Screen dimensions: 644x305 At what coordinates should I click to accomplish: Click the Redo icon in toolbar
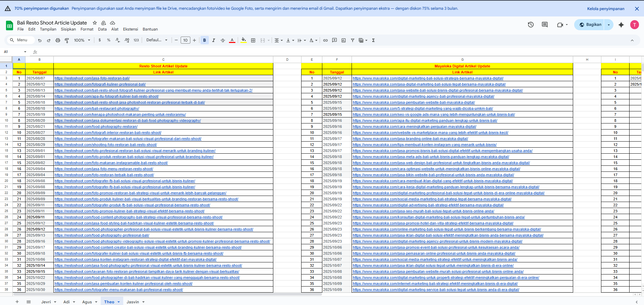tap(49, 40)
